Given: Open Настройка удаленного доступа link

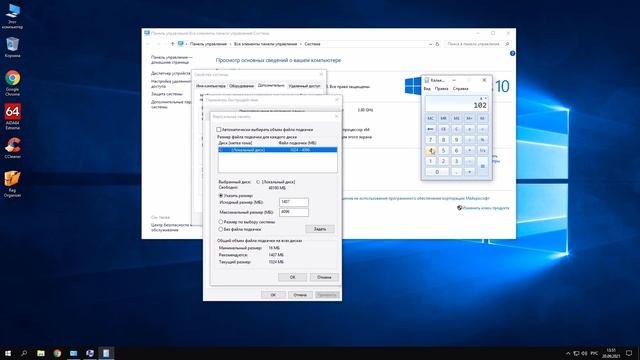Looking at the screenshot, I should pos(171,84).
